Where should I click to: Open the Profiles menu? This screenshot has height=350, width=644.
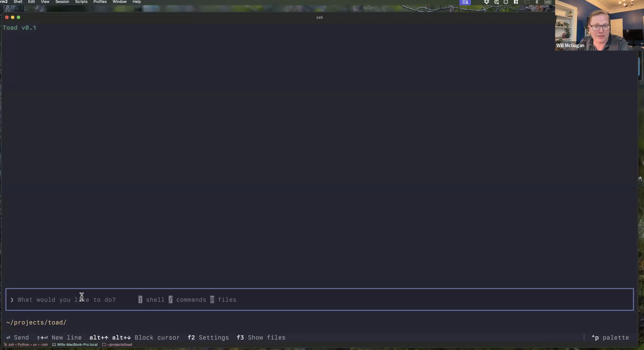coord(100,2)
